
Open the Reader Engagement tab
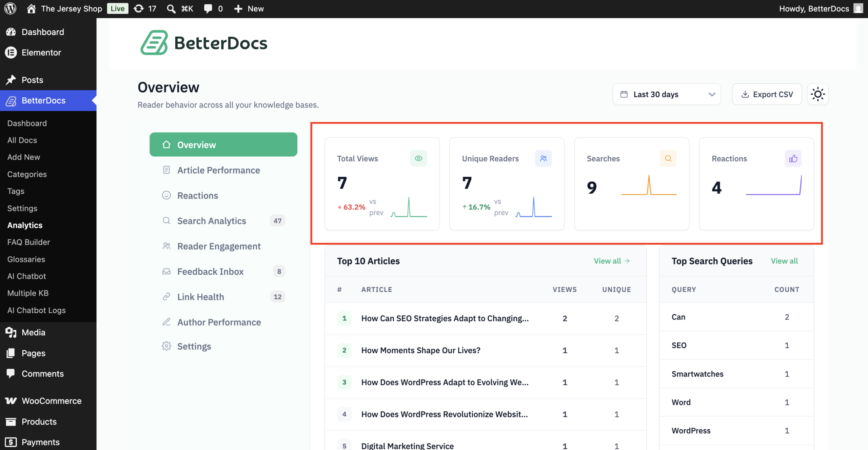coord(223,246)
